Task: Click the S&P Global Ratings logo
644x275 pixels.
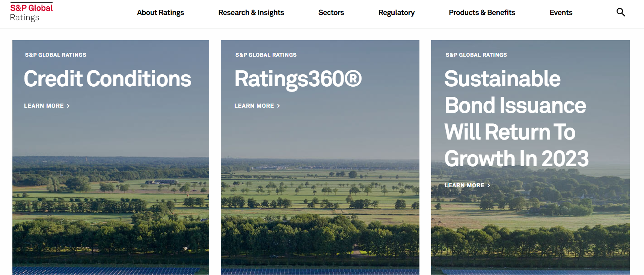Action: click(32, 12)
